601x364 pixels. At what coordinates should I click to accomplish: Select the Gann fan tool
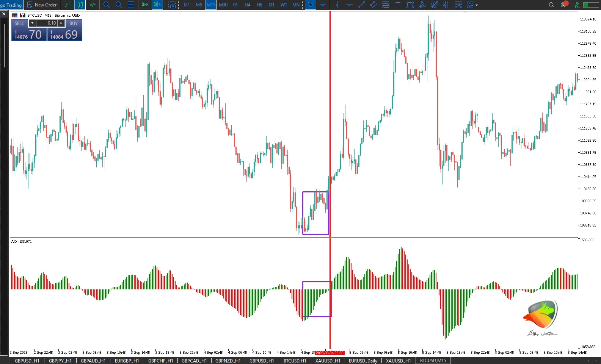coord(422,5)
